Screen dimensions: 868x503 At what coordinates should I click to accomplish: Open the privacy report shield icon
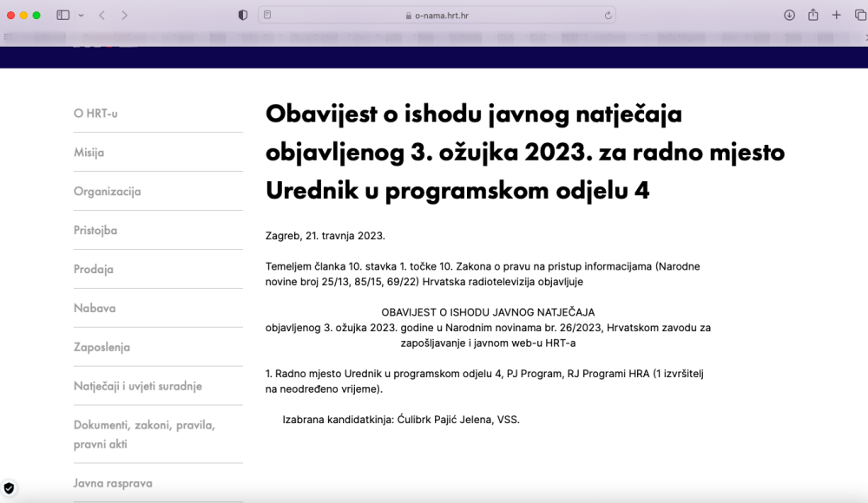tap(243, 16)
